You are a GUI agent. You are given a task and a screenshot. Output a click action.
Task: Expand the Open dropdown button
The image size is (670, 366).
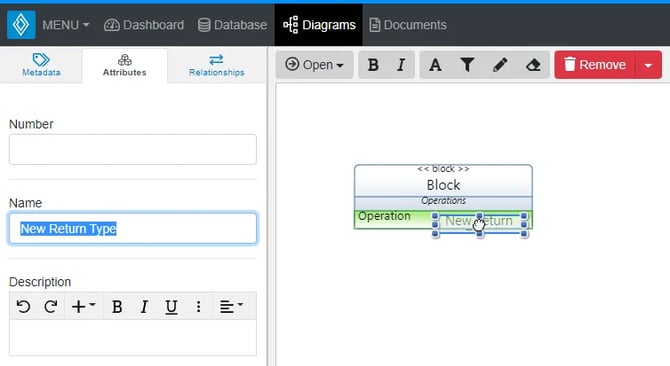point(314,65)
